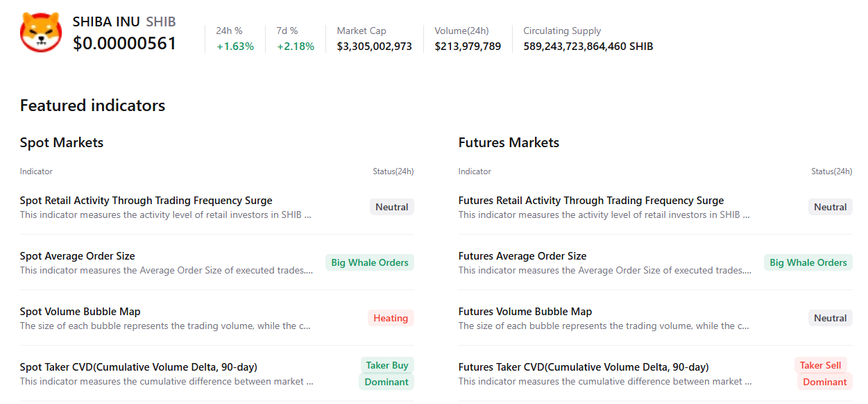The width and height of the screenshot is (868, 404).
Task: Click the Taker Sell Dominant badge
Action: tap(823, 373)
